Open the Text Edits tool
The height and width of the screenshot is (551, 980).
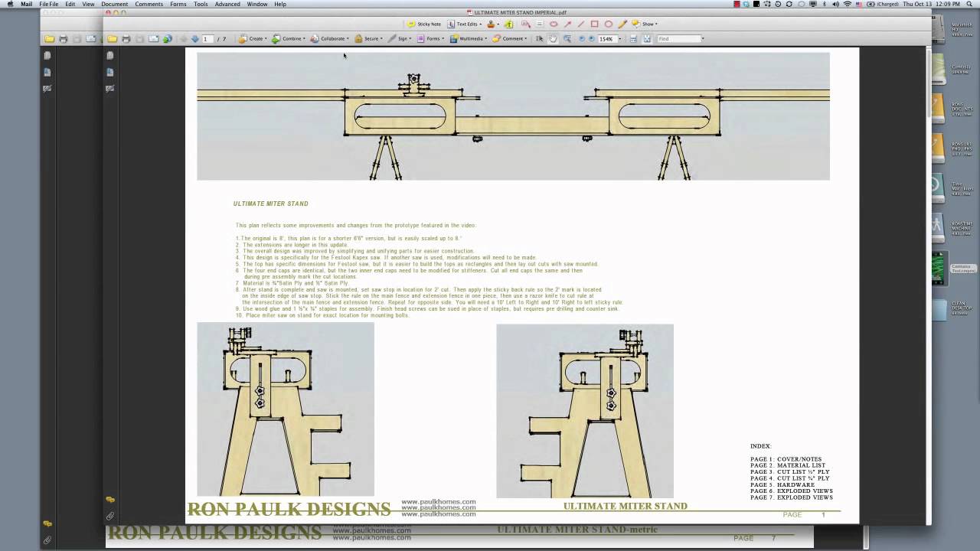point(465,24)
